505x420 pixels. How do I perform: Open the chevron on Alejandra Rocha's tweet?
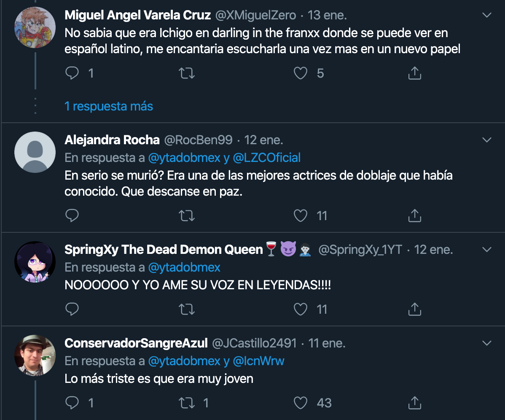pyautogui.click(x=486, y=140)
